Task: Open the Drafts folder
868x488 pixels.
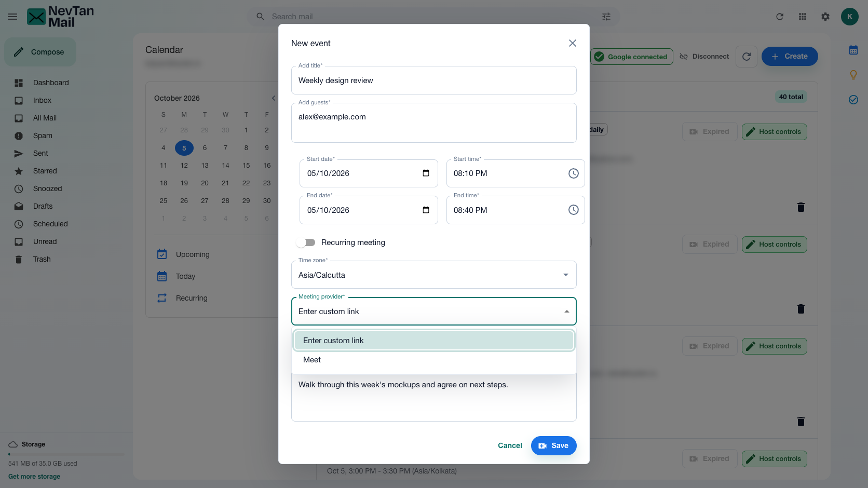Action: 43,206
